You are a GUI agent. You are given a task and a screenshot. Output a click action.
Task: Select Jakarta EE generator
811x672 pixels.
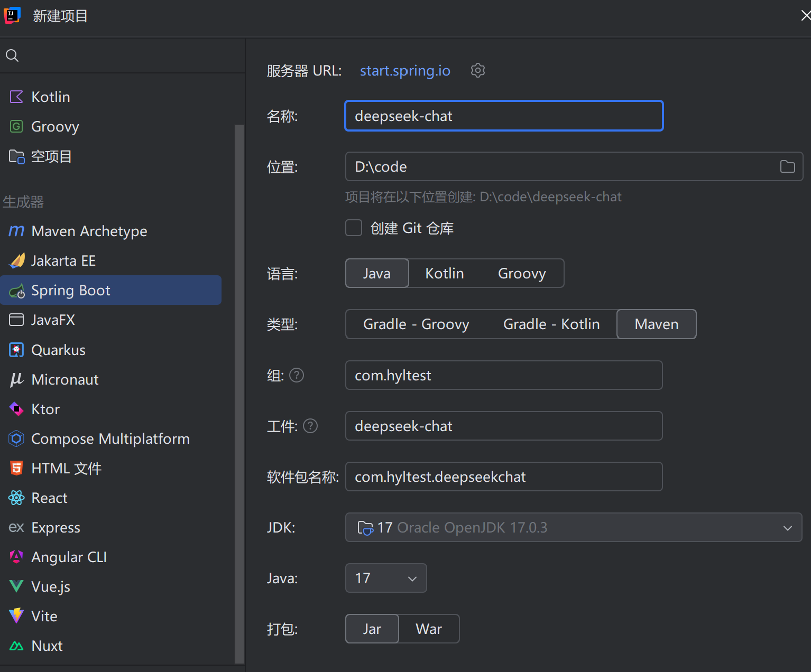point(111,260)
